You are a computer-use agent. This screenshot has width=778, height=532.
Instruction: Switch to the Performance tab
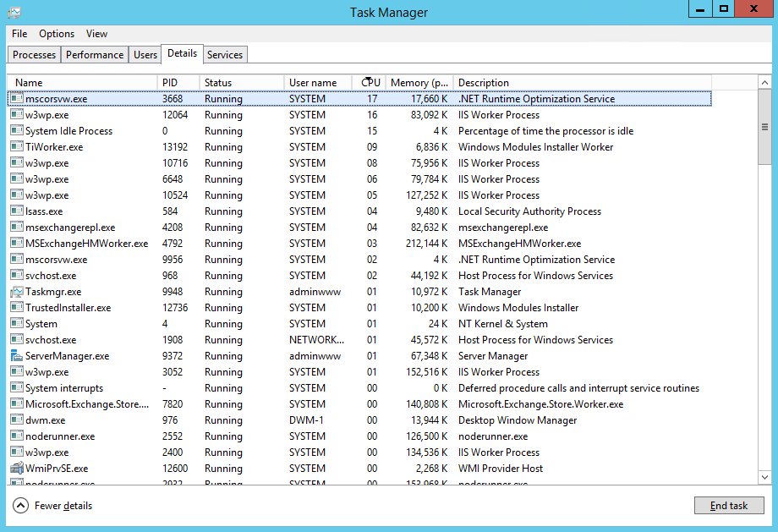(95, 55)
